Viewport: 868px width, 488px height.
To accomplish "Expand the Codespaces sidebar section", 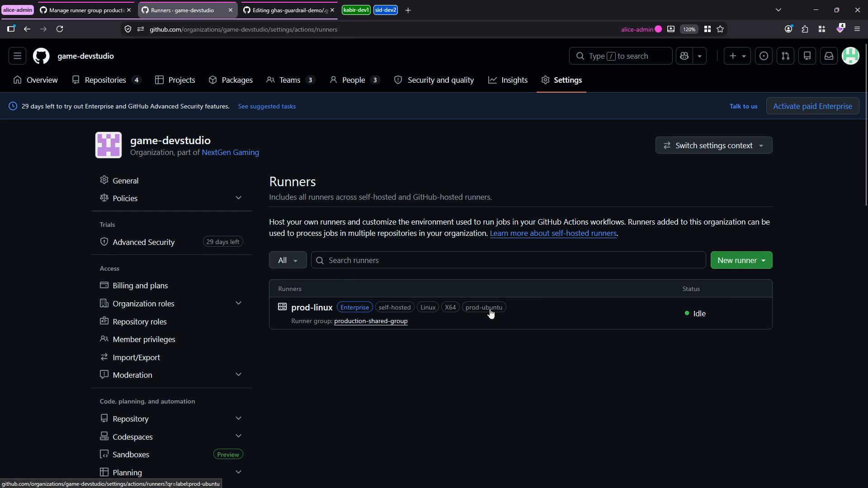I will tap(171, 437).
